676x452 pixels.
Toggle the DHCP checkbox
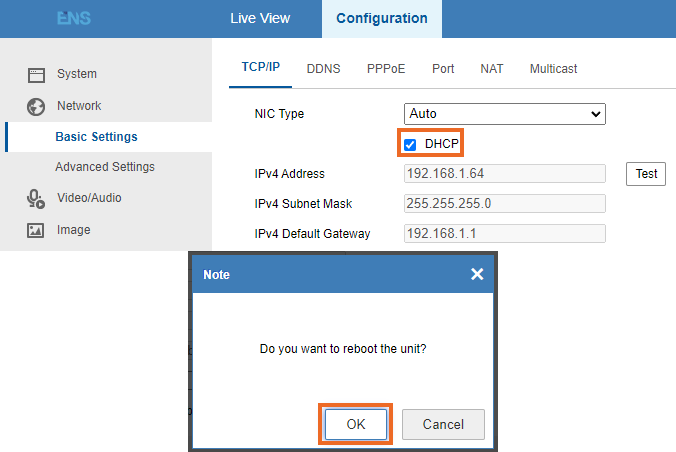(410, 145)
